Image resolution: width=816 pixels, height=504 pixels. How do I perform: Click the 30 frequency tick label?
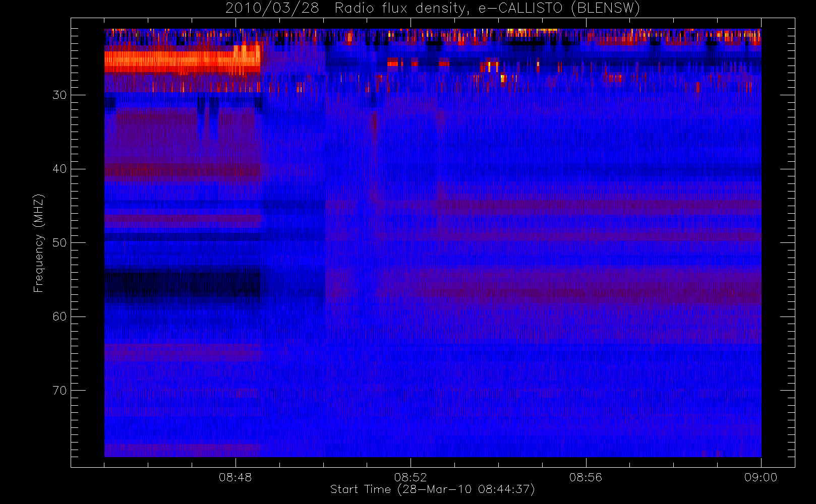click(x=60, y=95)
